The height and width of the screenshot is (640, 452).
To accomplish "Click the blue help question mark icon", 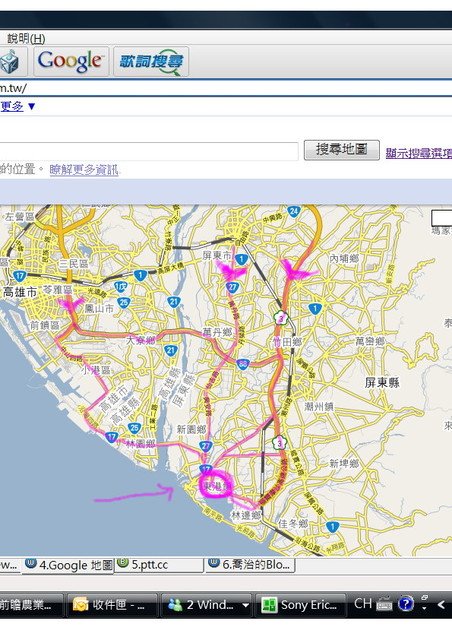I will (405, 604).
